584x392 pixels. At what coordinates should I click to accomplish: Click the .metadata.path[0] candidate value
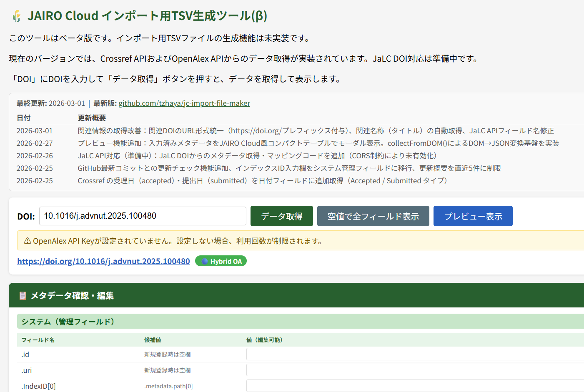click(x=168, y=386)
